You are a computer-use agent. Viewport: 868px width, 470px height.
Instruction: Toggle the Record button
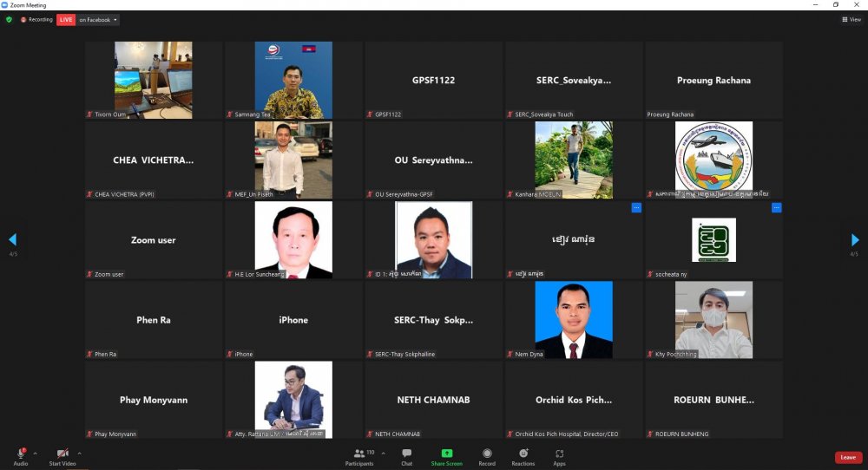(x=487, y=456)
